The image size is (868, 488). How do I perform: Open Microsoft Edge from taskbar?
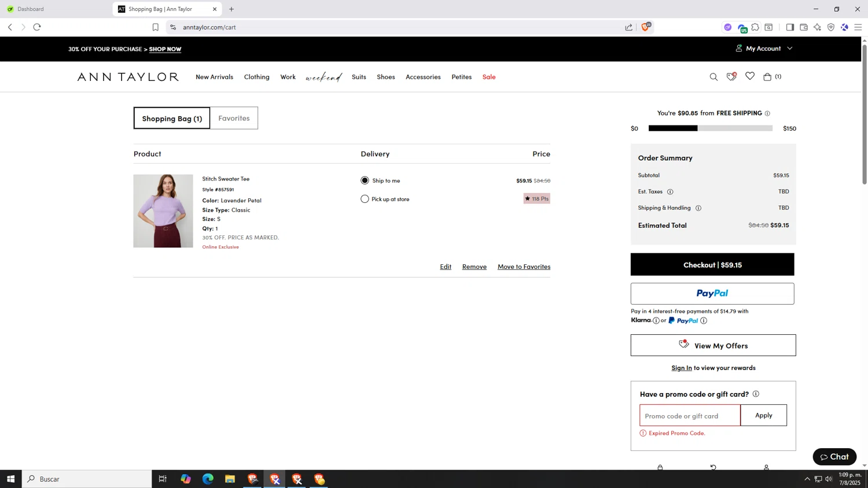pos(208,479)
